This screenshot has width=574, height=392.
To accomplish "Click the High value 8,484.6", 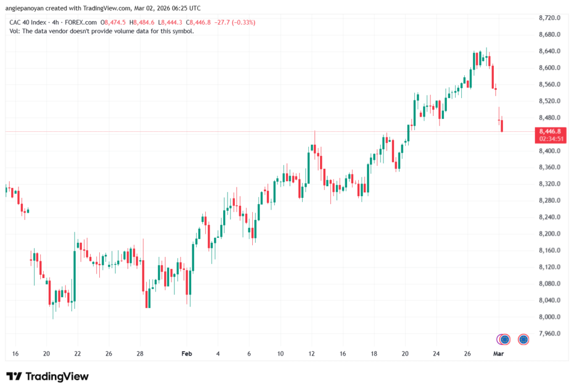I will [145, 22].
